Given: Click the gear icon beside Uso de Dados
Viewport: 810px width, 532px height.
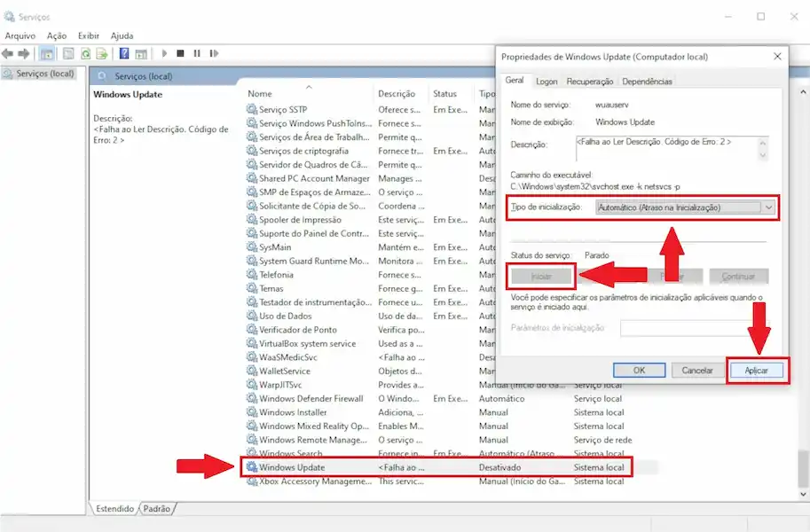Looking at the screenshot, I should pyautogui.click(x=252, y=316).
